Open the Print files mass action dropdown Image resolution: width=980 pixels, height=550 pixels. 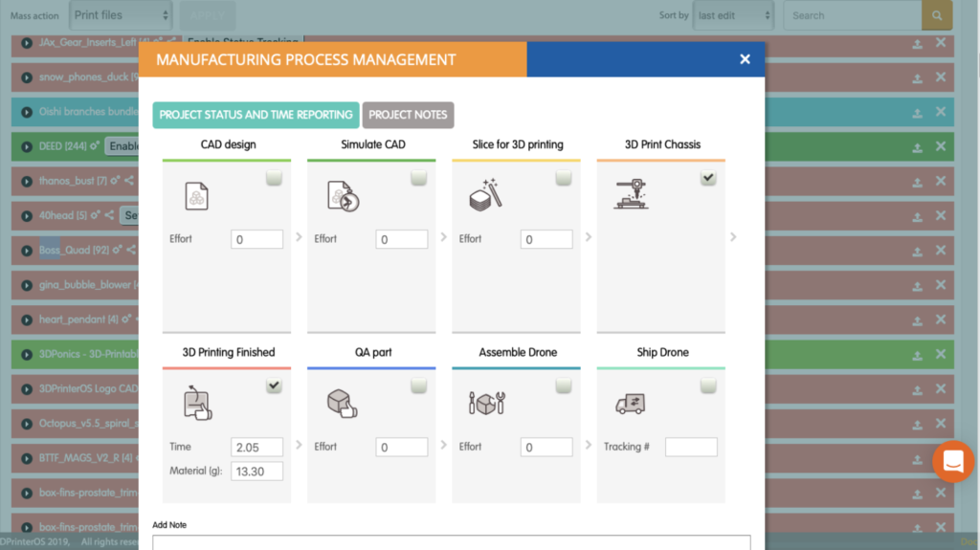121,15
